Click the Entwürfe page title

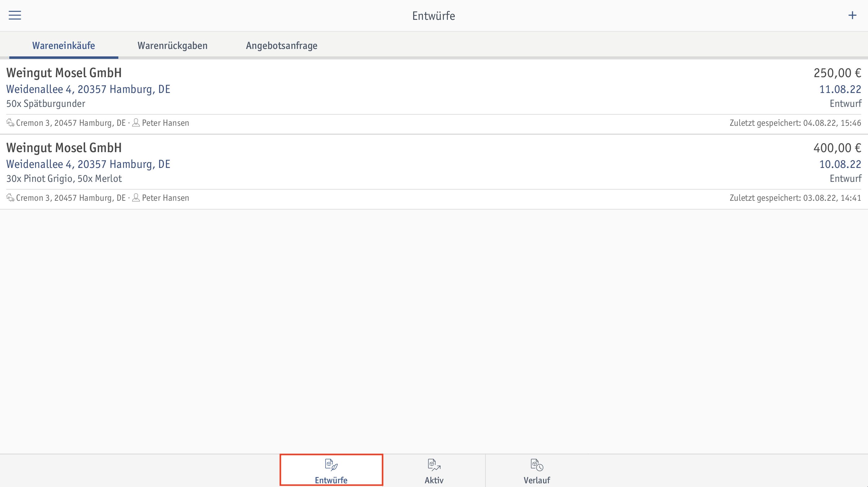point(434,16)
